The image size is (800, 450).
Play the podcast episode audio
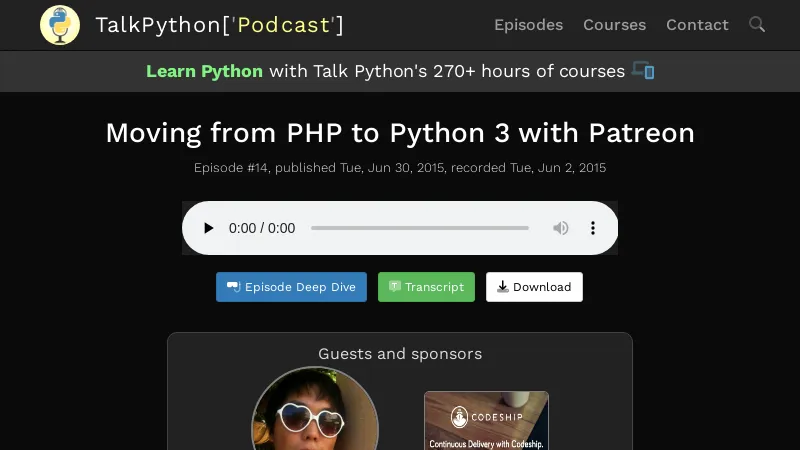[208, 228]
